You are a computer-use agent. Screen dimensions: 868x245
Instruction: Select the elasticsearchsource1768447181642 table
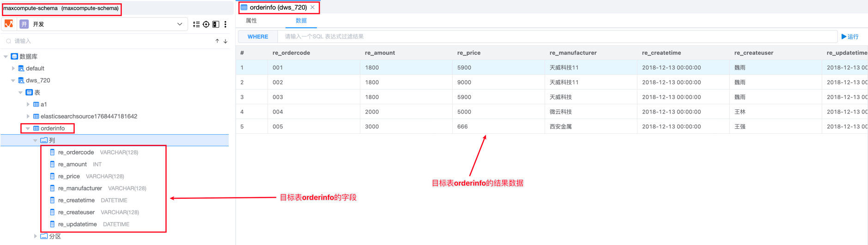[89, 116]
